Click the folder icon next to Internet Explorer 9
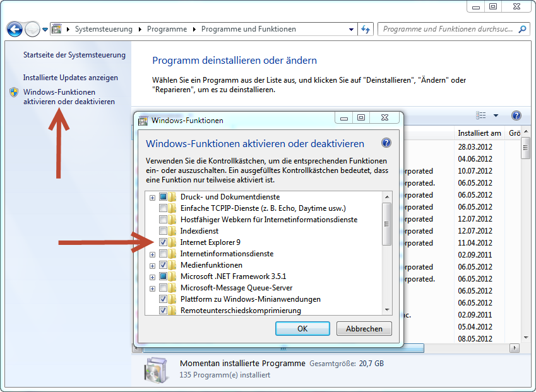Viewport: 536px width, 392px height. (174, 242)
